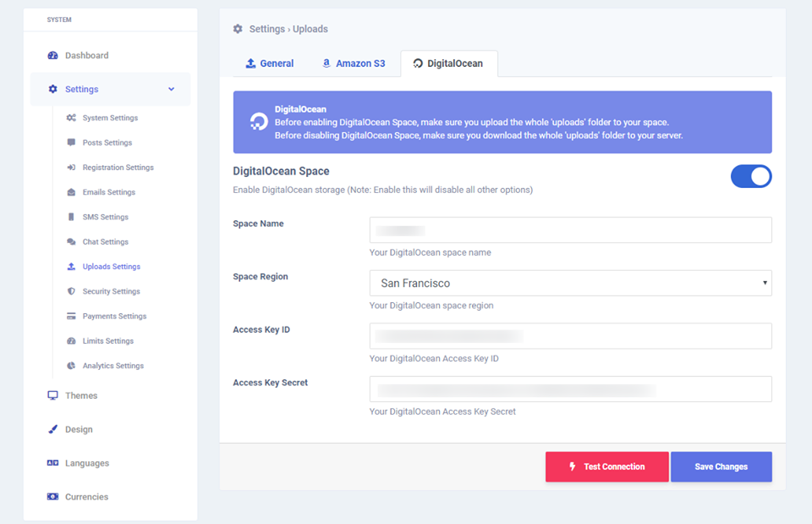Click the 'Your DigitalOcean Access Key Secret' hint
Screen dimensions: 812x524
(x=442, y=411)
